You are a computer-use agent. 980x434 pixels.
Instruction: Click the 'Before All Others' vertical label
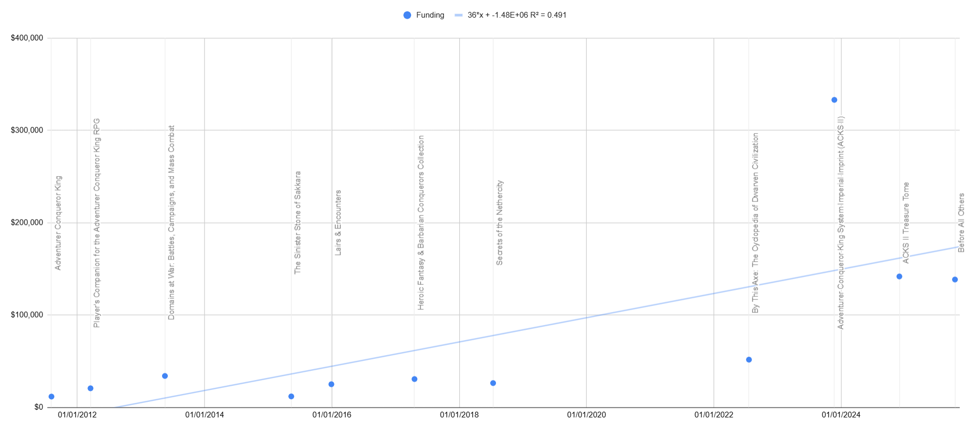coord(961,223)
